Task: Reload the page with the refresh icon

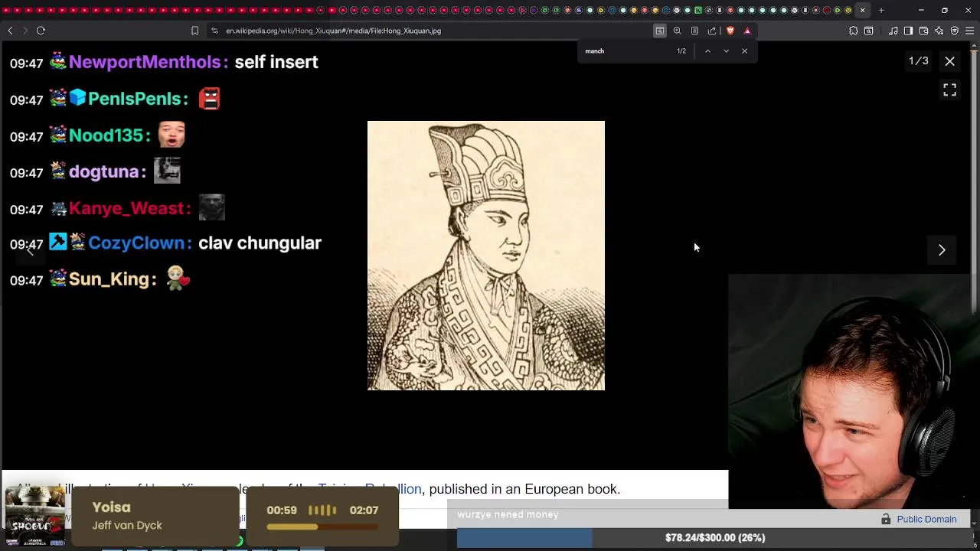Action: coord(41,31)
